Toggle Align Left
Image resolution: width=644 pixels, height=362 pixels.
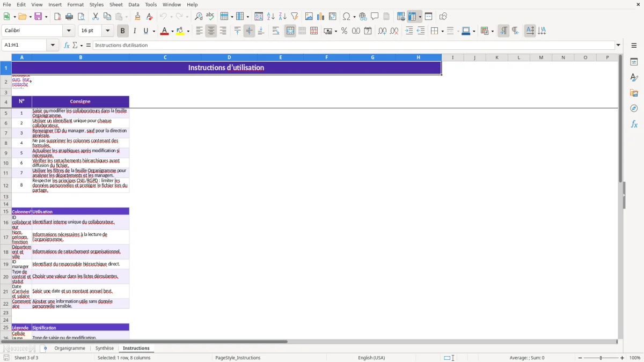(199, 31)
